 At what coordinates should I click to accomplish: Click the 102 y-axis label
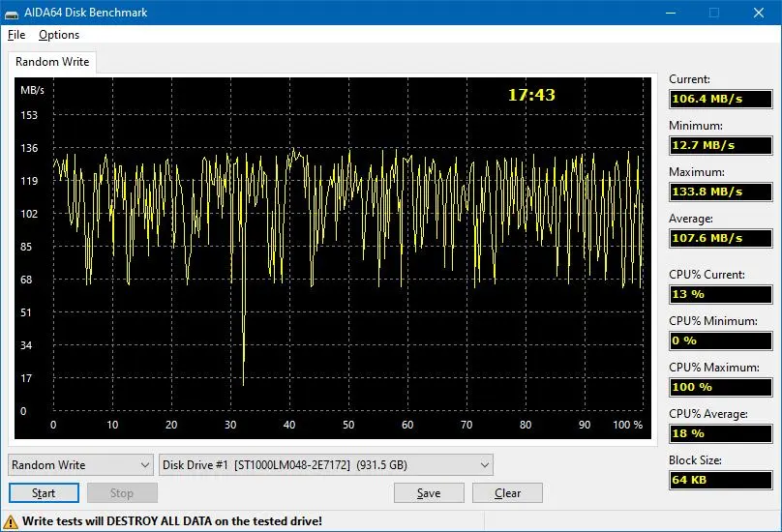(x=29, y=214)
